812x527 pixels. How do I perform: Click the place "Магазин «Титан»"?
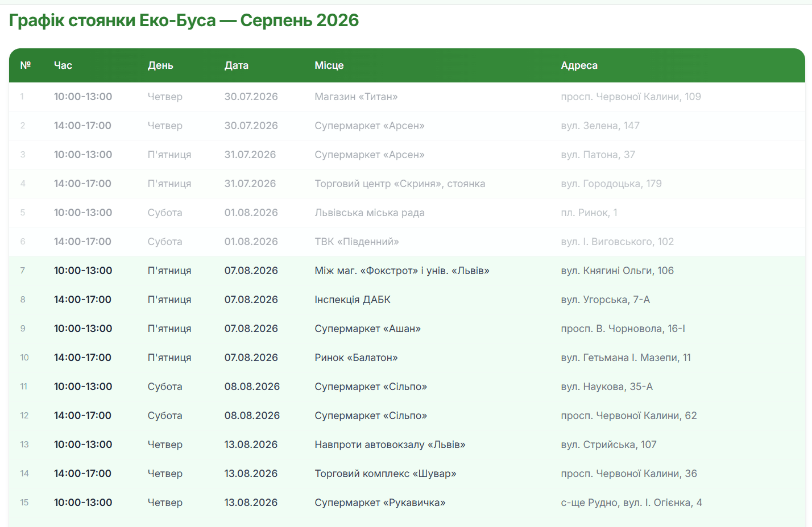click(357, 97)
